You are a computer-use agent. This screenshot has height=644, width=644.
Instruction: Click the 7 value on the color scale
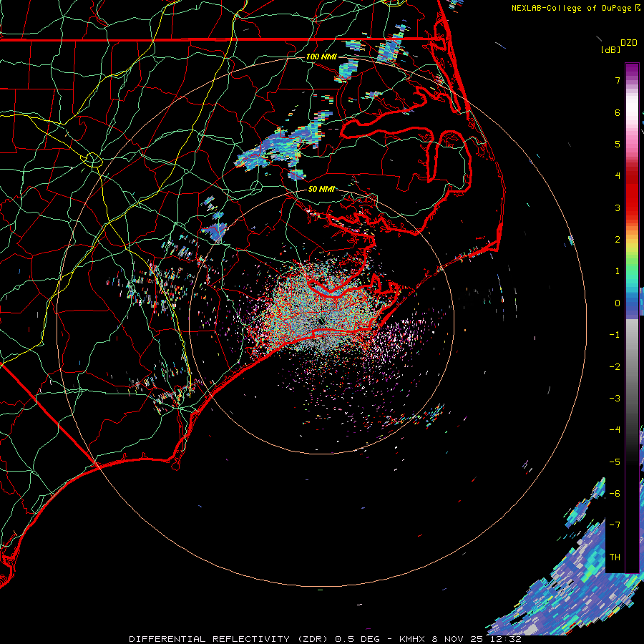click(x=618, y=80)
